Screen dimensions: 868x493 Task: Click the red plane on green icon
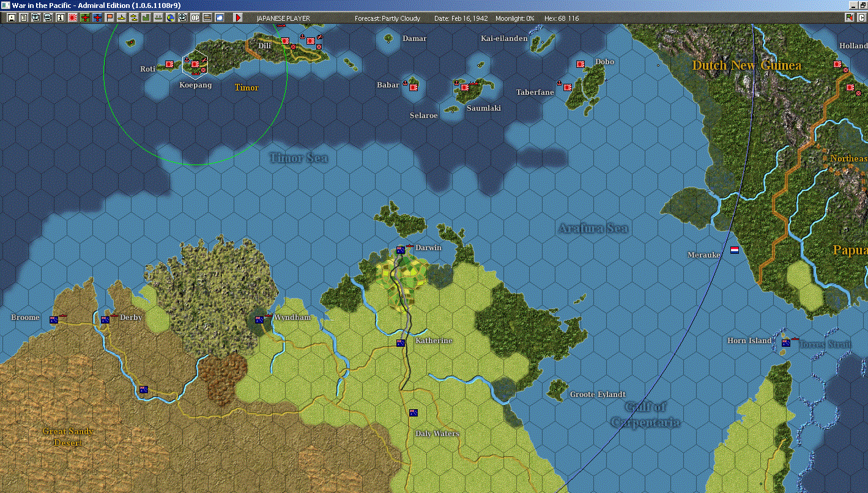tap(85, 18)
